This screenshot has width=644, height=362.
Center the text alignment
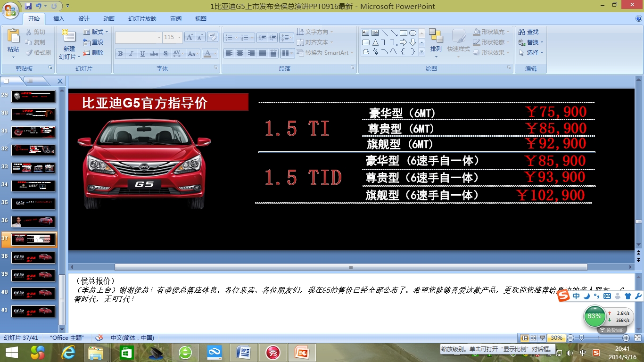pos(240,53)
